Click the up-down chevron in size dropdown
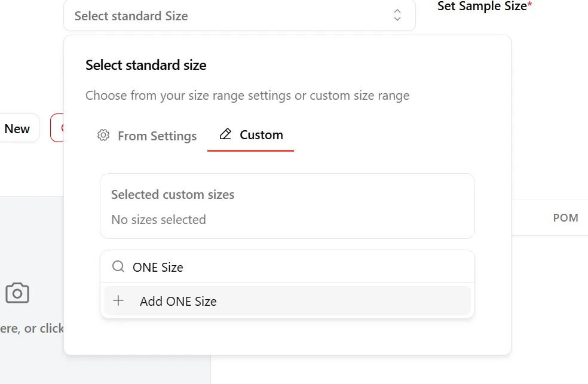Screen dimensions: 588x384 point(397,16)
